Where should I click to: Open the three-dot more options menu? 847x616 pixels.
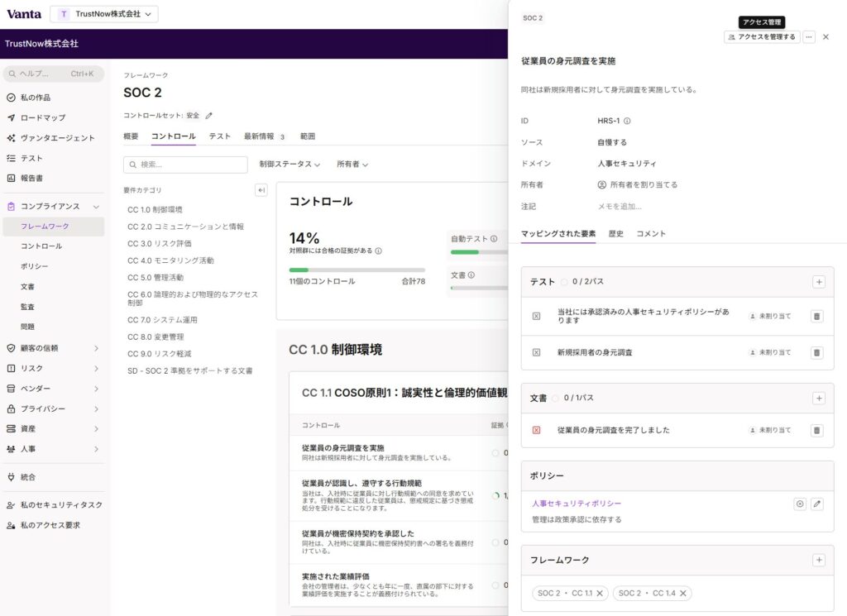(x=809, y=37)
